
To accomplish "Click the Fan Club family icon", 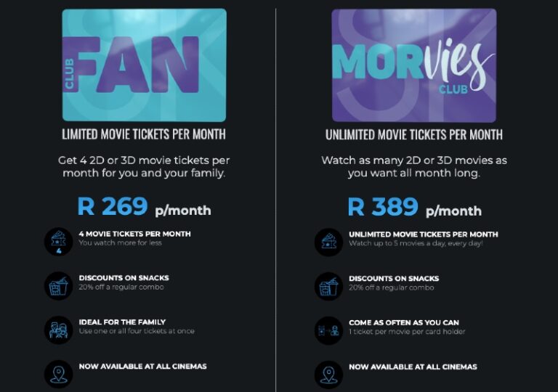I will [x=59, y=330].
